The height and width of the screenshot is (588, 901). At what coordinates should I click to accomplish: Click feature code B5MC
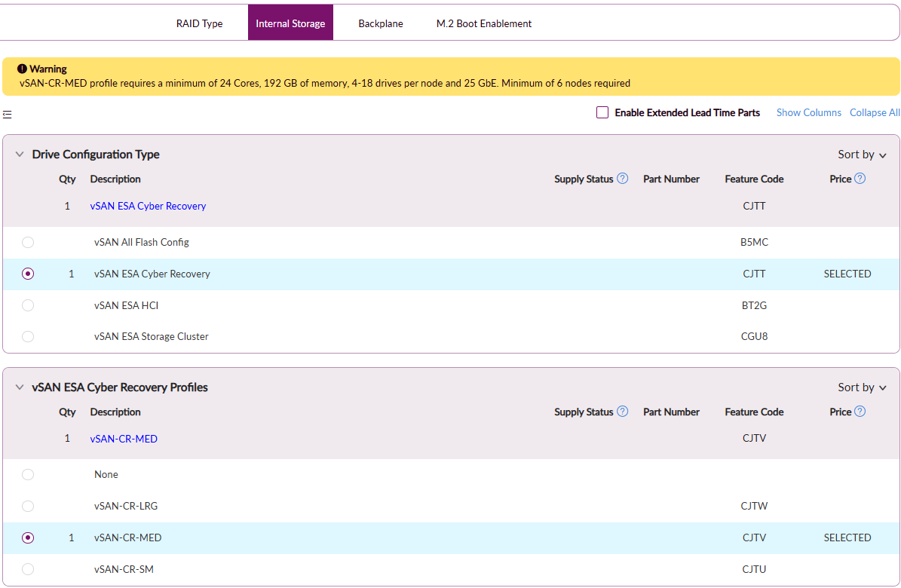[x=754, y=242]
